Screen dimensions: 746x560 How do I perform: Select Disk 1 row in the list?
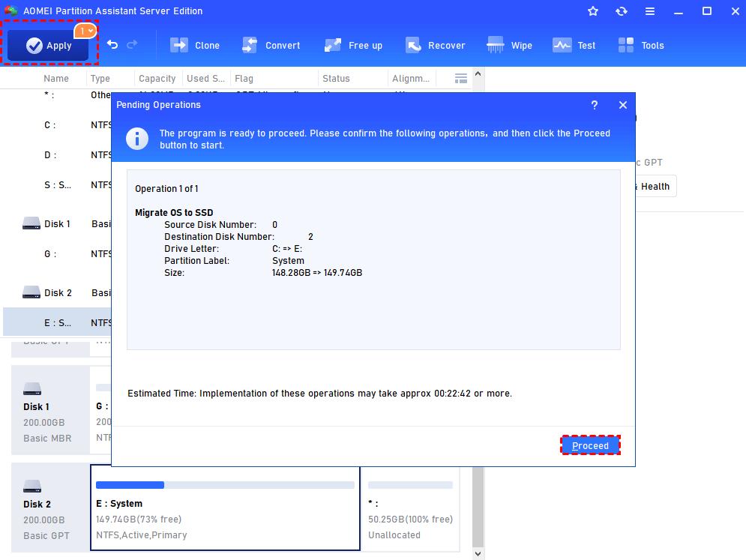pos(57,224)
